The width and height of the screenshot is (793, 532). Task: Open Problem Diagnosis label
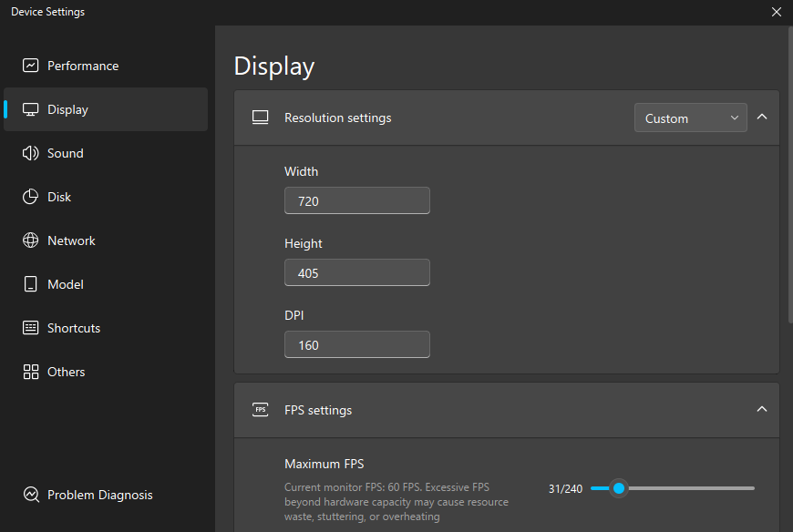(x=99, y=496)
